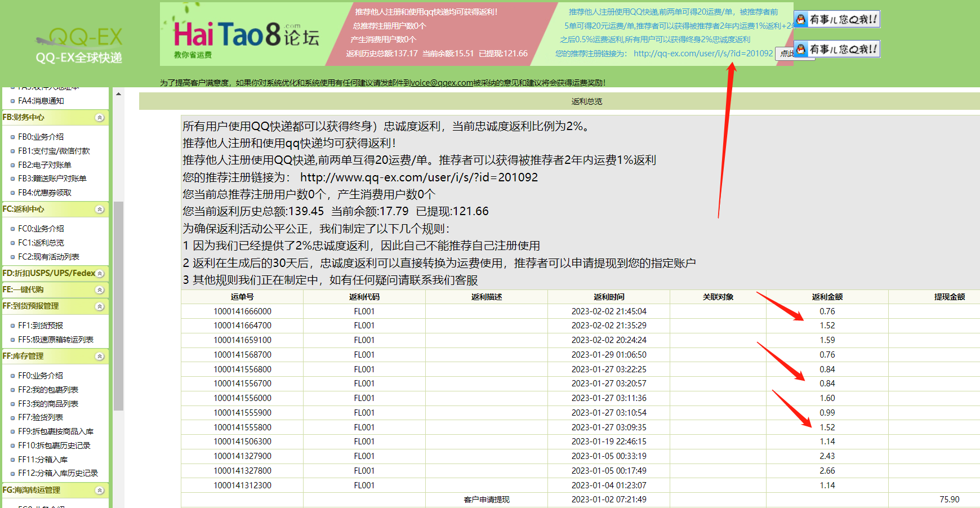Screen dimensions: 980x508
Task: Click the referral registration link with id=201092
Action: 703,54
